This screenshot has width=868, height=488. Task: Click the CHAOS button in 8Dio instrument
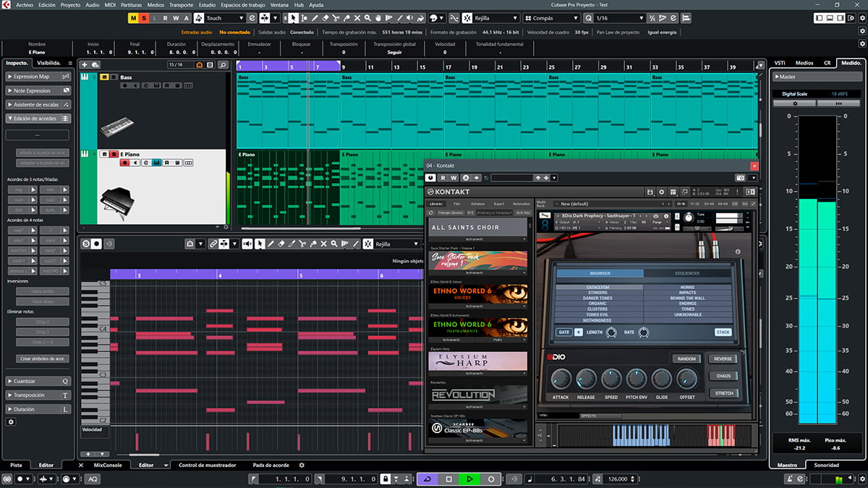coord(723,376)
